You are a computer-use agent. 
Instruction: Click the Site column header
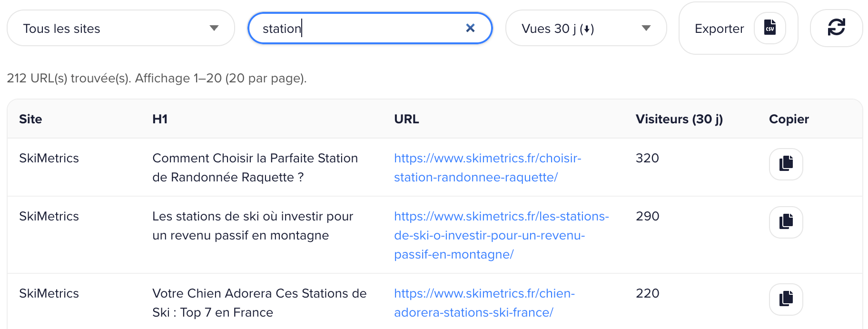(30, 119)
